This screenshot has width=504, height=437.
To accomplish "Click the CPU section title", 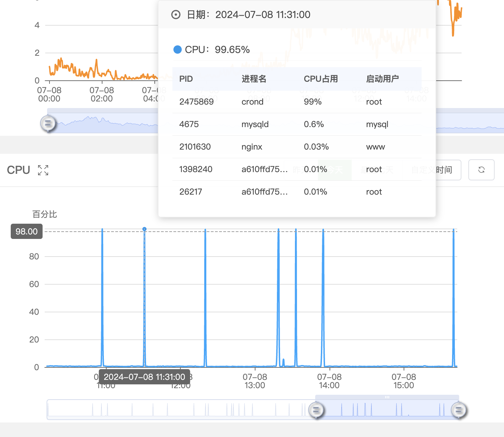I will [19, 170].
